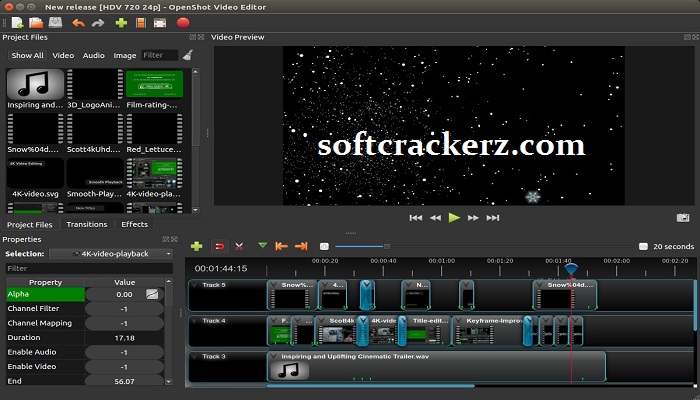Select the Film-rating file thumbnail
Screen dimensions: 700x400
click(x=154, y=84)
